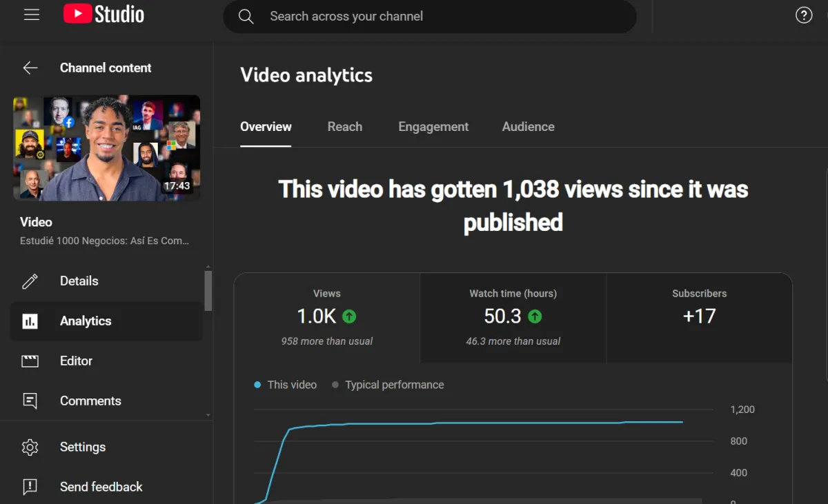Click Send feedback in the sidebar
This screenshot has height=504, width=828.
point(106,487)
